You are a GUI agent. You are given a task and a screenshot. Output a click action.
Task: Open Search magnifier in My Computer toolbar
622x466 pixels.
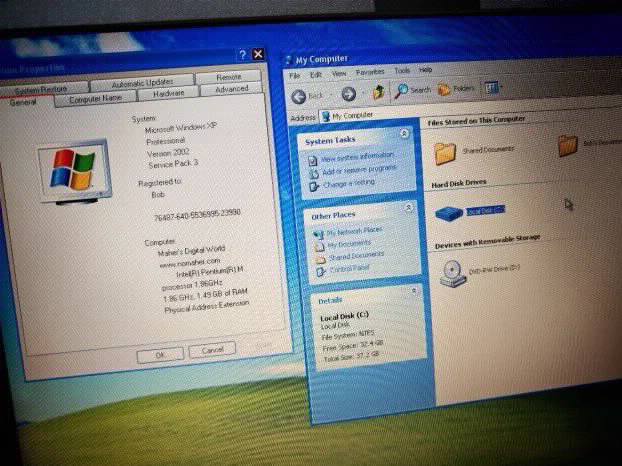[x=401, y=91]
